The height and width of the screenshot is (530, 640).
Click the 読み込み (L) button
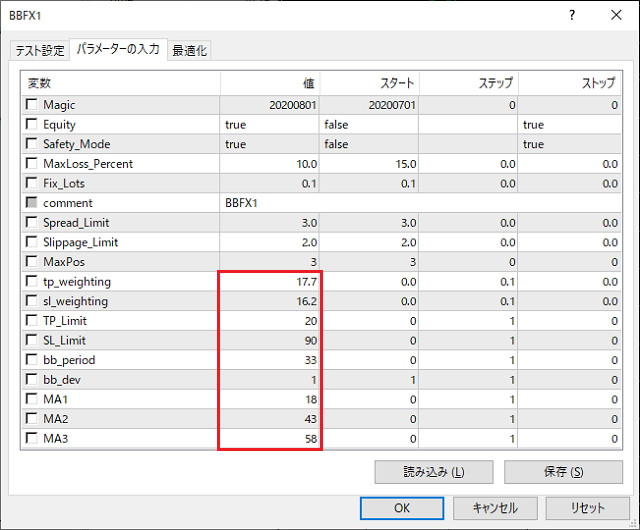click(434, 472)
